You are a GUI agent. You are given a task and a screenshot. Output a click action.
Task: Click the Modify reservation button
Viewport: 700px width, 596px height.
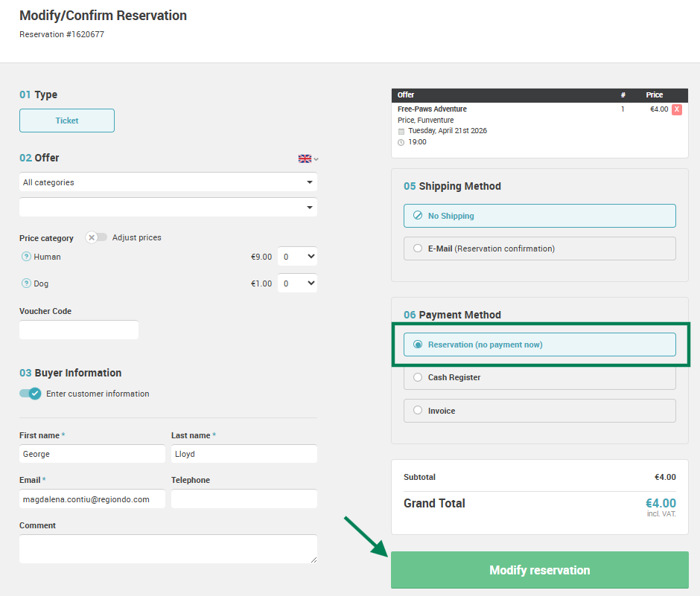(539, 570)
